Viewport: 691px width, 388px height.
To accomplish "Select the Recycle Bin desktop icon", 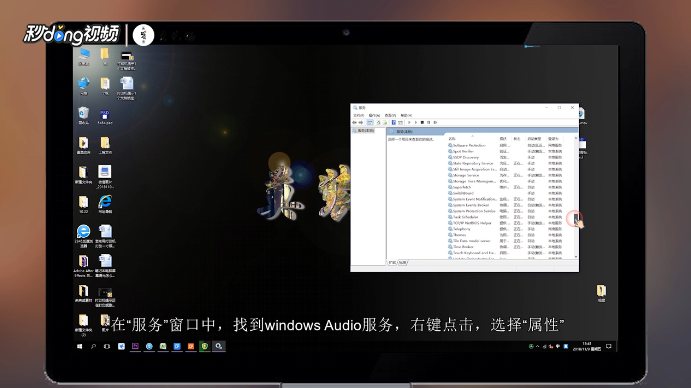I will tap(83, 116).
